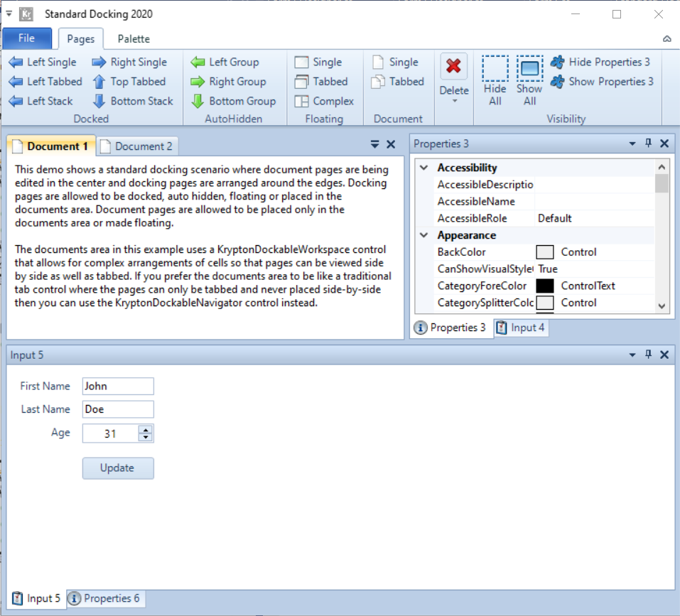Collapse the Appearance category

(x=424, y=235)
